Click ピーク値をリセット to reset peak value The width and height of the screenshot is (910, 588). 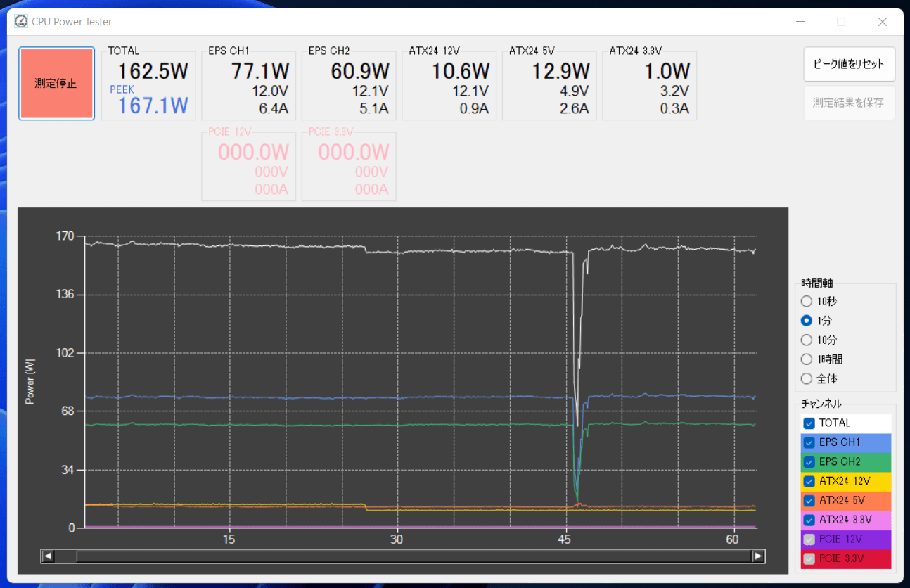pyautogui.click(x=849, y=64)
